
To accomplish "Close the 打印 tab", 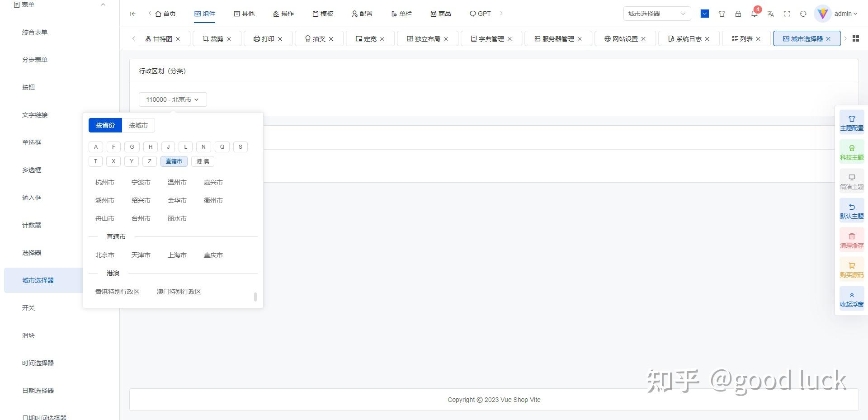I will [280, 39].
